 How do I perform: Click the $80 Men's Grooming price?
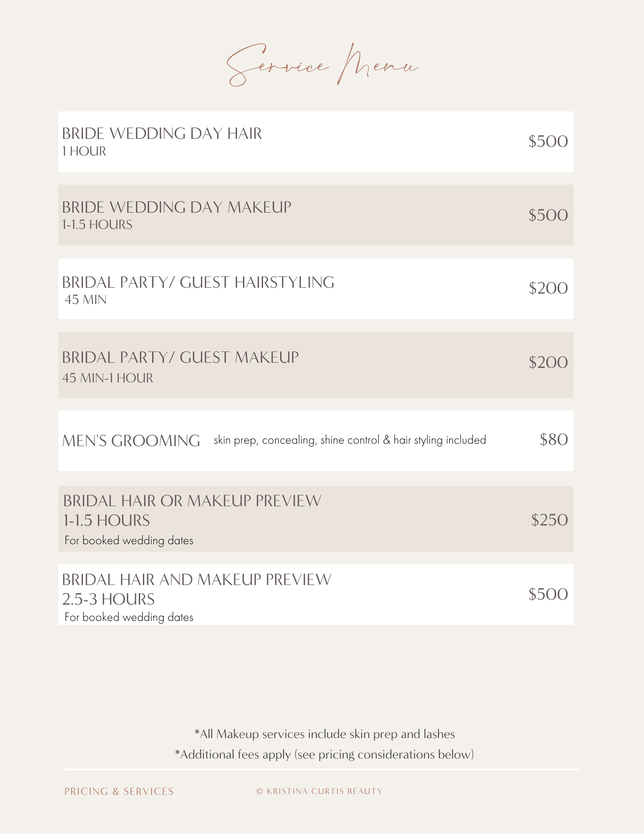(554, 440)
